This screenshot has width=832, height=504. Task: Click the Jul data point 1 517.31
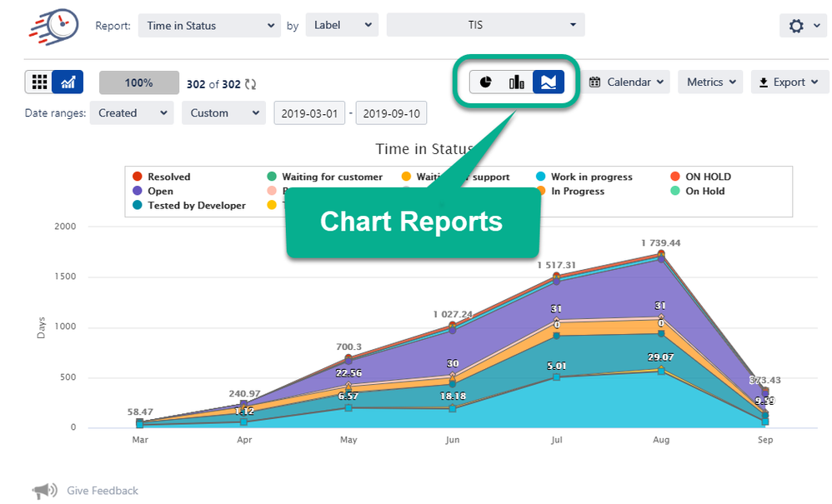click(557, 276)
